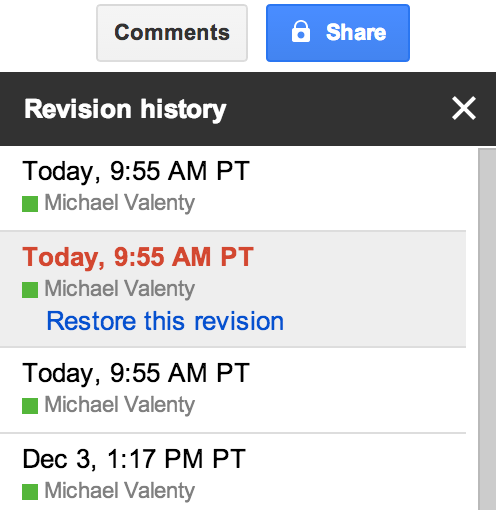Viewport: 496px width, 510px height.
Task: Click green color square in the topmost revision
Action: coord(30,204)
